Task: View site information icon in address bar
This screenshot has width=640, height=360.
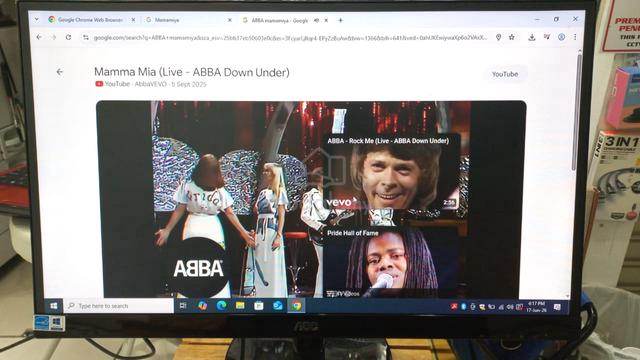Action: (x=85, y=38)
